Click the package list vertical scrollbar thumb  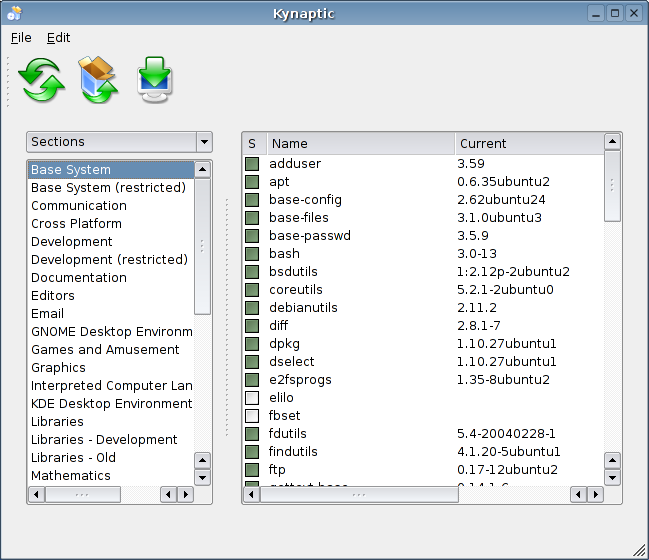[613, 186]
